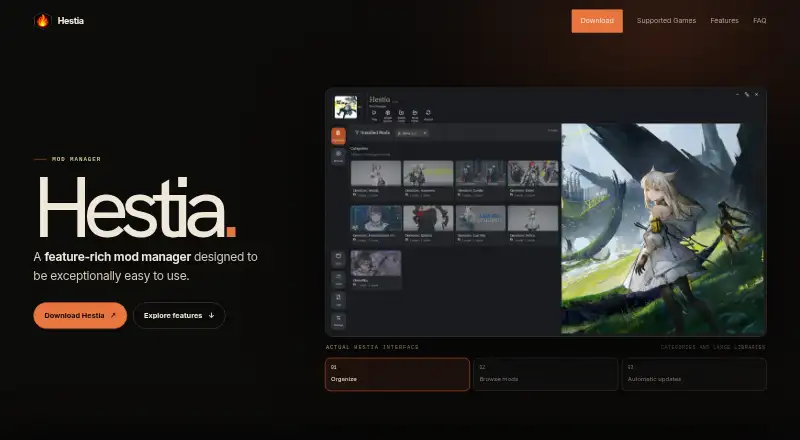Click 'ACTUAL HESTIA INTERFACE' caption
The width and height of the screenshot is (800, 440).
[372, 347]
